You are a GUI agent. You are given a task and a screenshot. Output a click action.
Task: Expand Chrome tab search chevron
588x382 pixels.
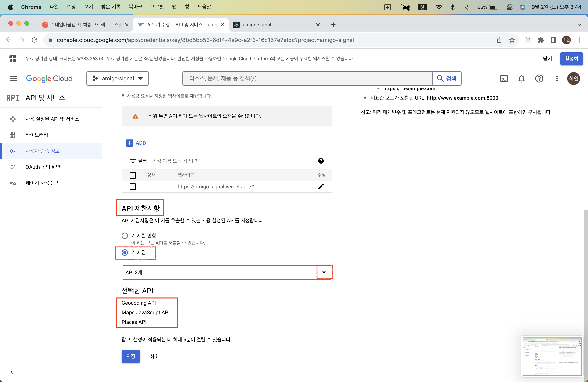579,25
